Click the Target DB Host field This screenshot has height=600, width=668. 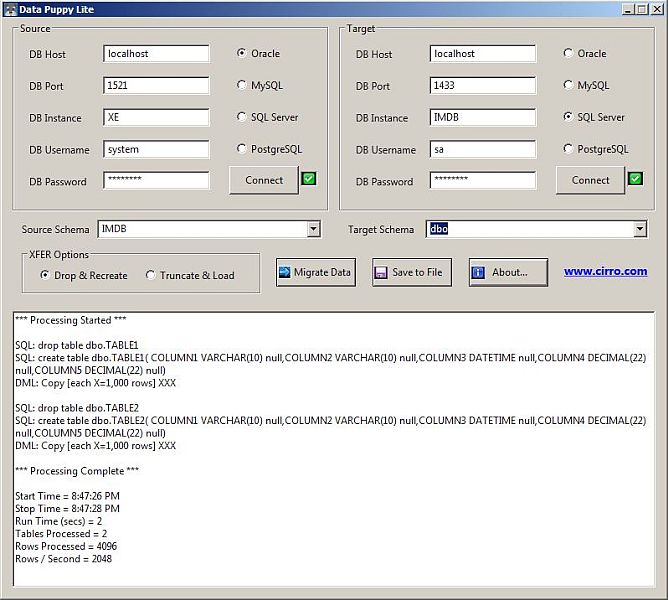[x=483, y=54]
